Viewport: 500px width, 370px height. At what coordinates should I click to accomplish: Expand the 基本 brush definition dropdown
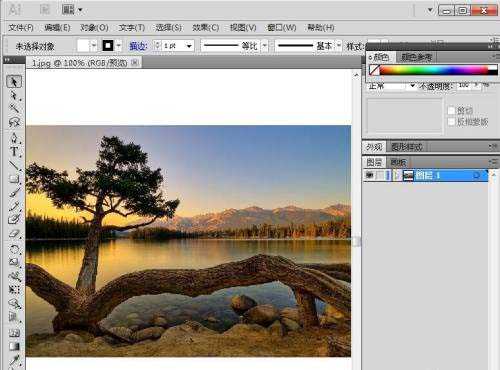pyautogui.click(x=339, y=46)
